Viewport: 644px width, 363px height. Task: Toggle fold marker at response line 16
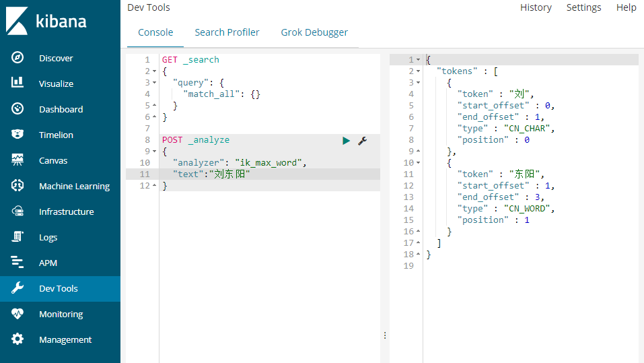(x=418, y=231)
